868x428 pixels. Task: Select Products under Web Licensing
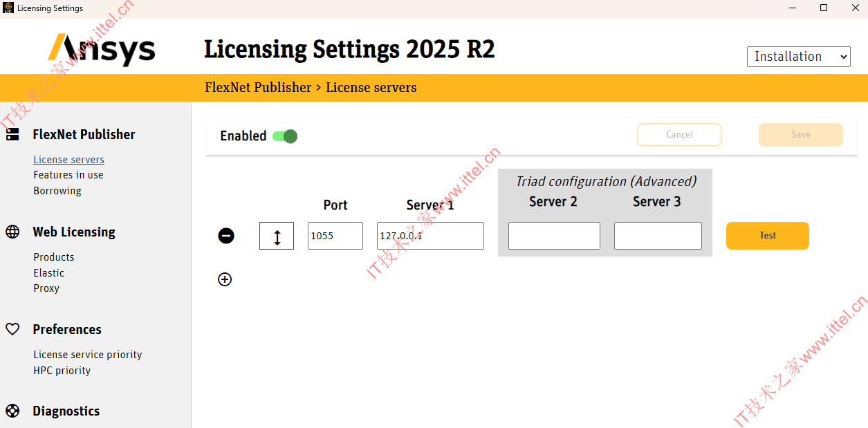coord(54,257)
